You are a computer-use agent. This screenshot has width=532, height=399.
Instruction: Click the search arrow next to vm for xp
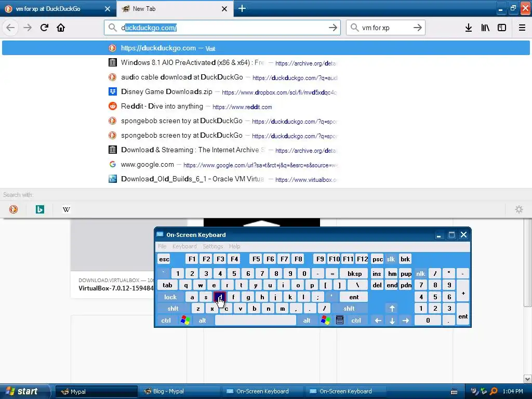[418, 28]
